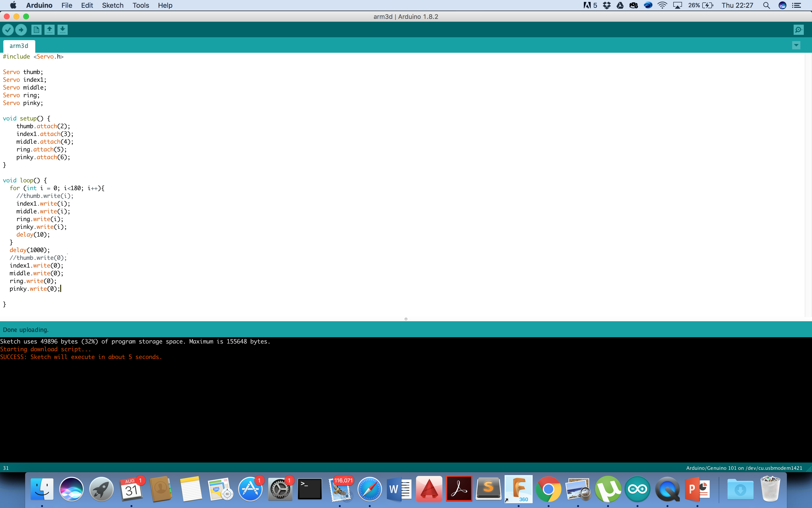Open Finder from the Dock
Image resolution: width=812 pixels, height=508 pixels.
point(42,489)
